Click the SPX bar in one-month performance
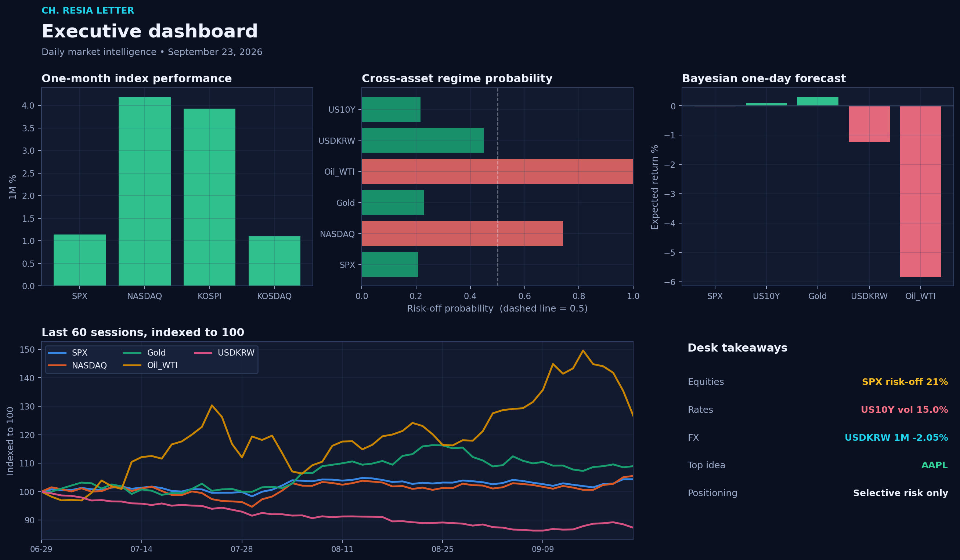The height and width of the screenshot is (560, 960). tap(80, 260)
